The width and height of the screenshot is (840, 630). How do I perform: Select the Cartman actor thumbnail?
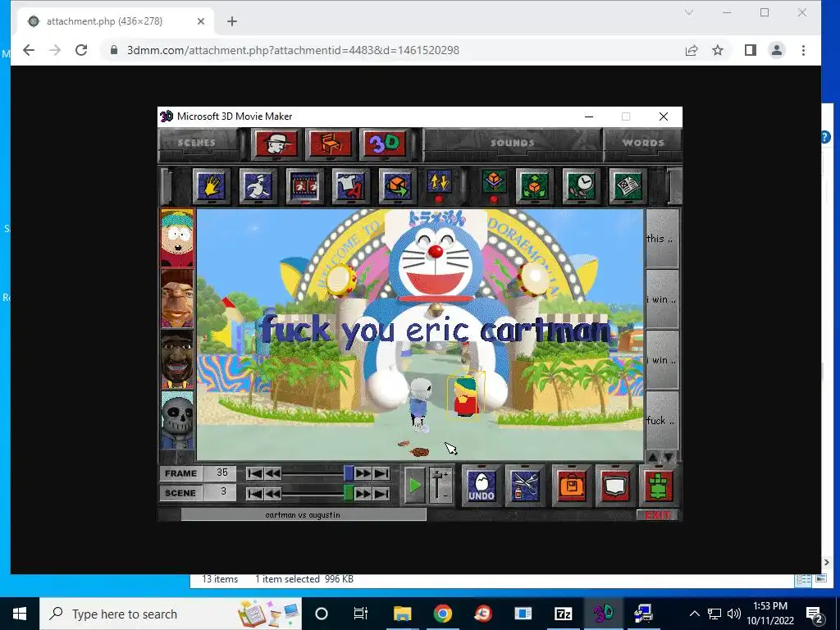point(177,238)
